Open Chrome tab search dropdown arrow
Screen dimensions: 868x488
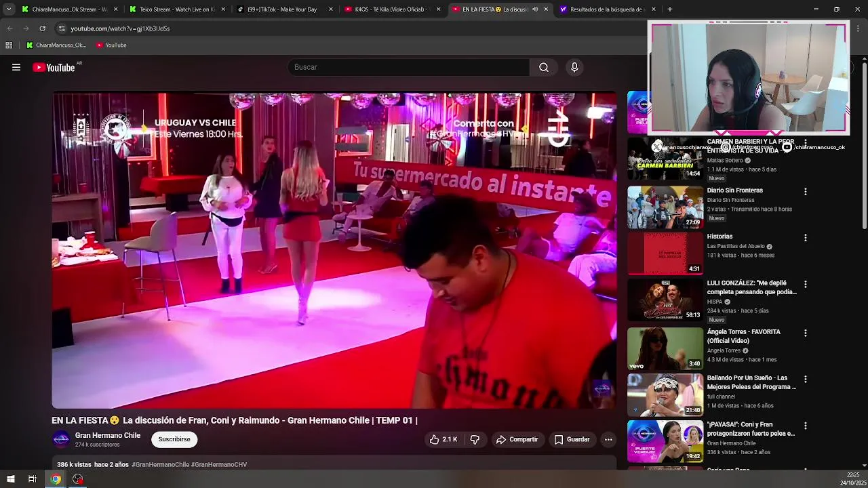tap(9, 9)
